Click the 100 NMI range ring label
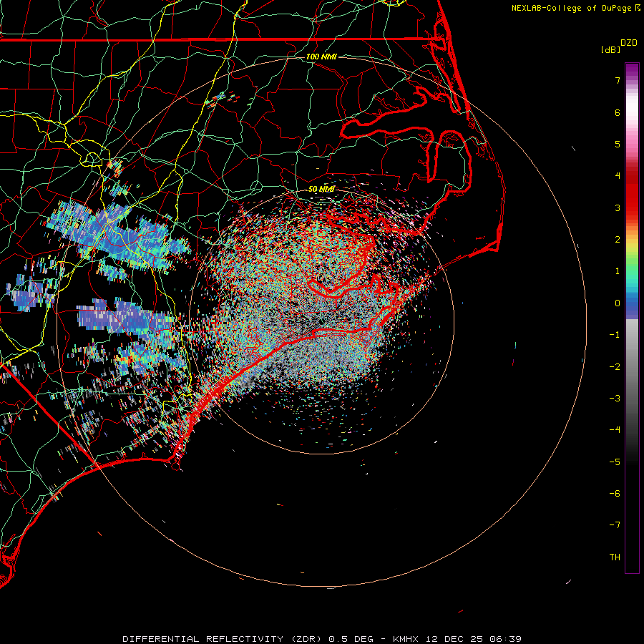The image size is (644, 644). [x=321, y=57]
